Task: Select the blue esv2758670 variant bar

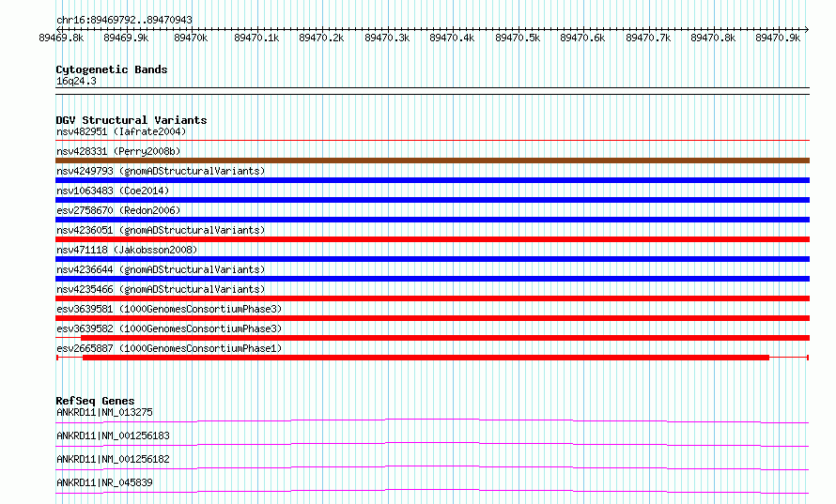Action: coord(432,220)
